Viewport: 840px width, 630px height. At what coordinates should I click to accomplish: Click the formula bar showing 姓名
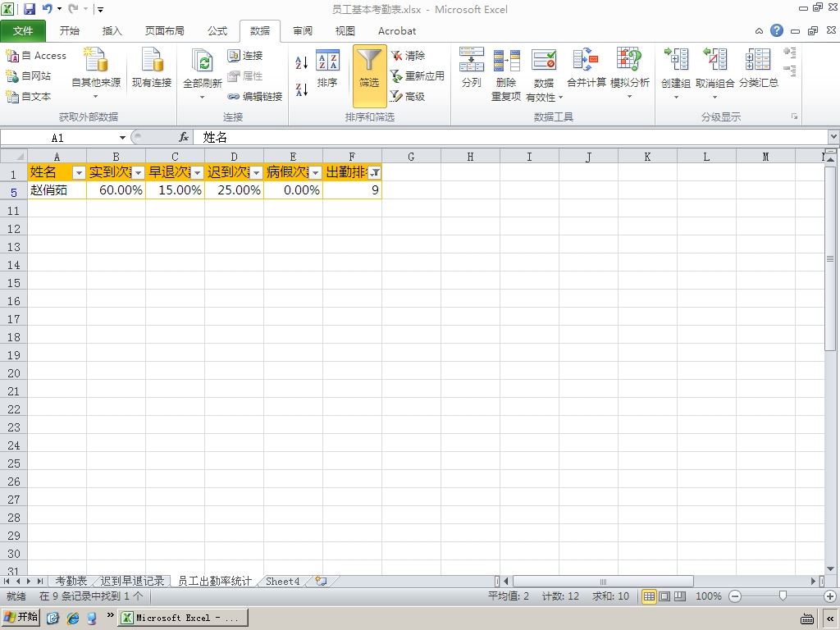point(509,138)
